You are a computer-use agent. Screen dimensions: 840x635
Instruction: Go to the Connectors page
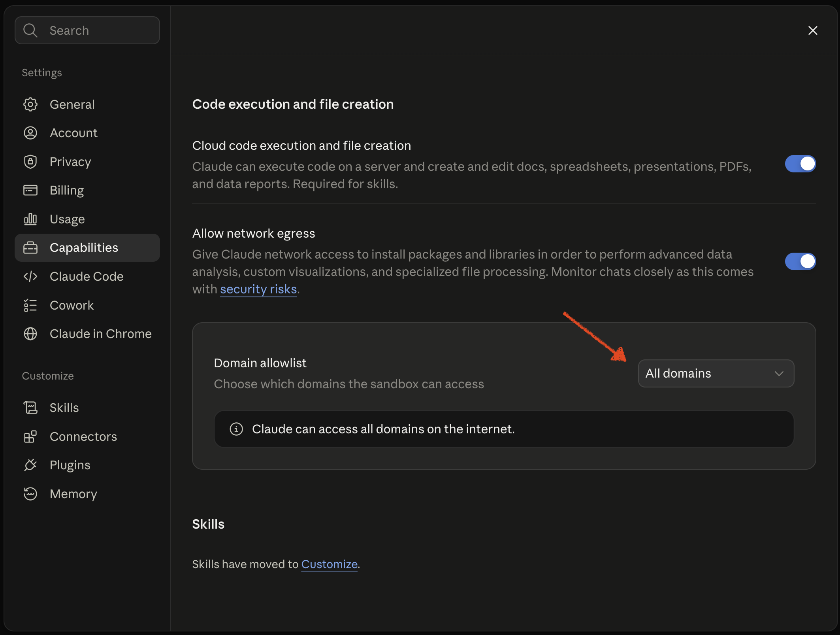pos(87,437)
